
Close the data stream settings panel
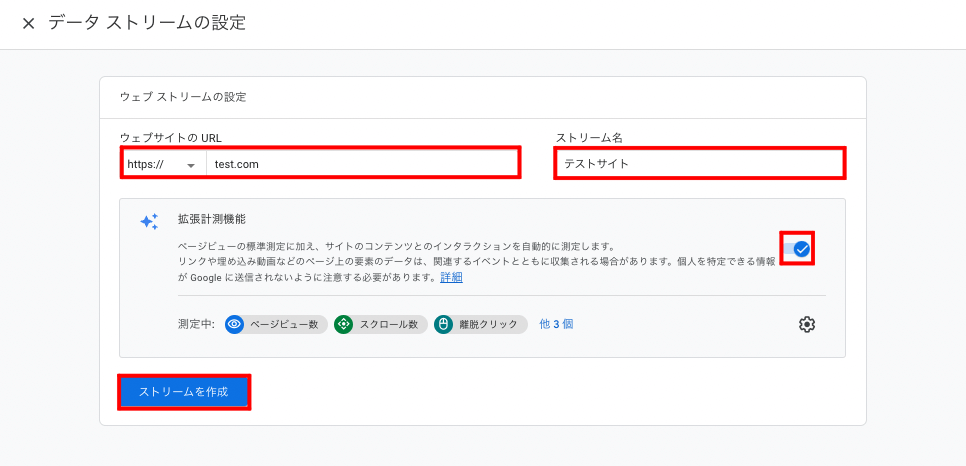[28, 24]
